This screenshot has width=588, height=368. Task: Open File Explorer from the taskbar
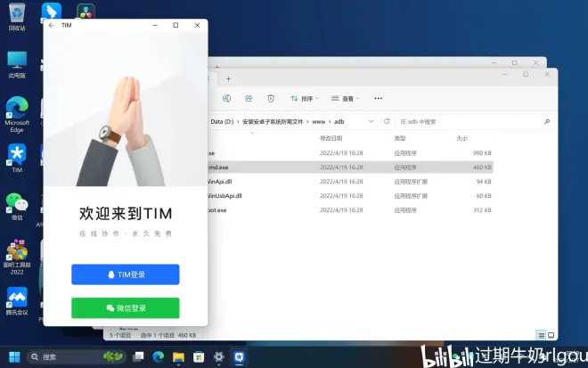pyautogui.click(x=178, y=356)
